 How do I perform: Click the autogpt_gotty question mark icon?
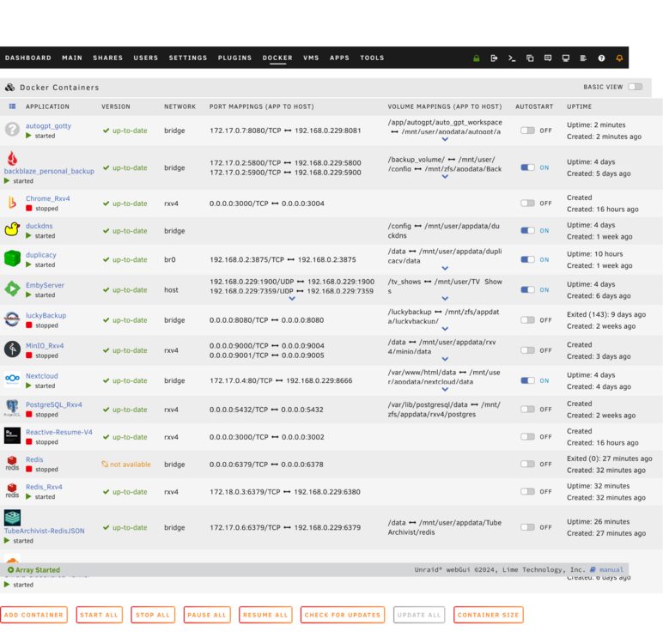pyautogui.click(x=12, y=129)
